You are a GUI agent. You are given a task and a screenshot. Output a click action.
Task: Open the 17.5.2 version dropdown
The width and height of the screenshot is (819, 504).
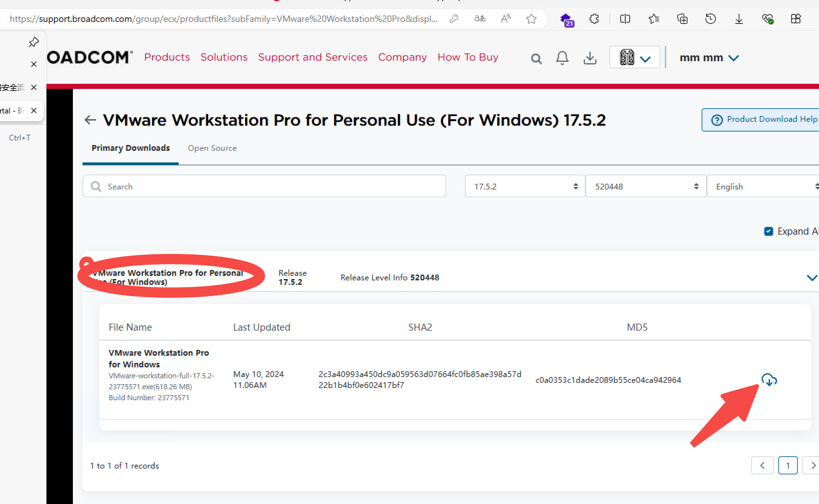coord(525,186)
